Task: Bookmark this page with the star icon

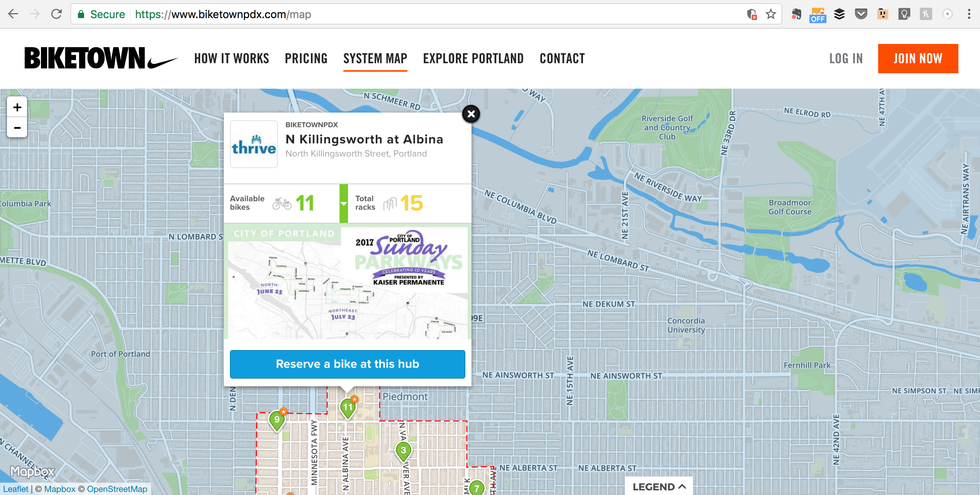Action: pyautogui.click(x=770, y=14)
